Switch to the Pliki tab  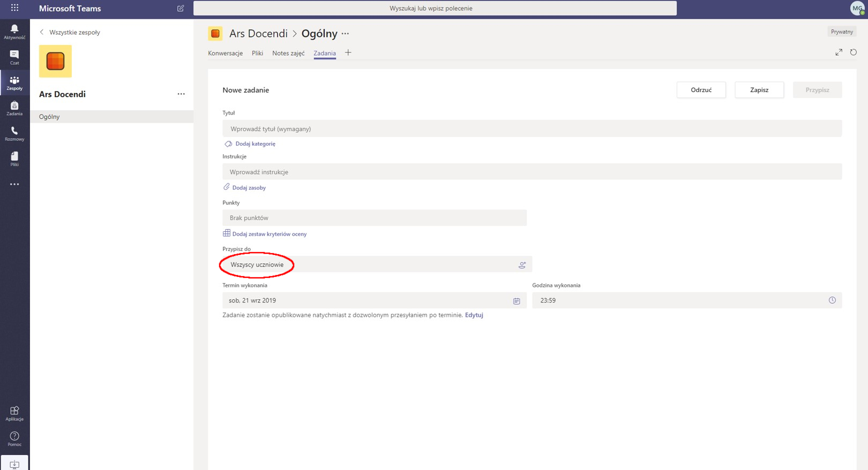coord(258,53)
